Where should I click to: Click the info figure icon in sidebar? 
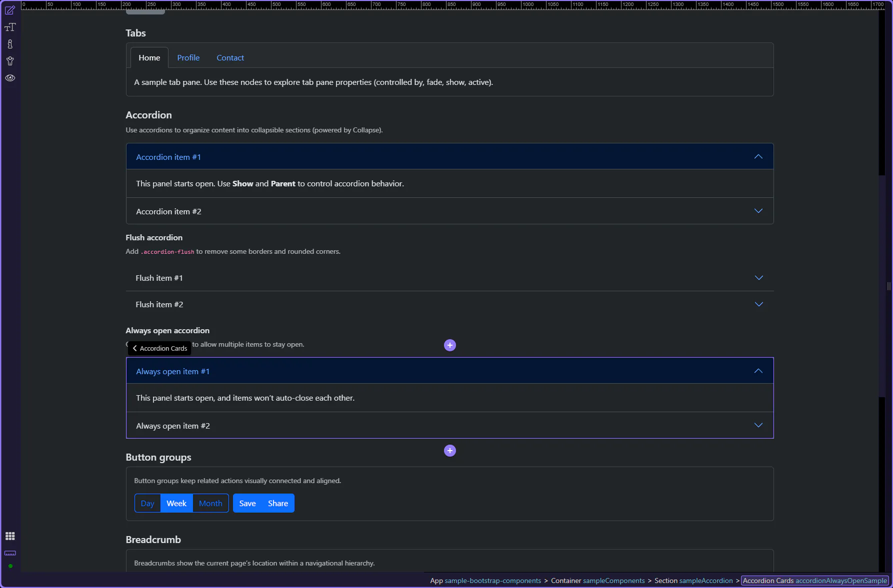[x=10, y=44]
